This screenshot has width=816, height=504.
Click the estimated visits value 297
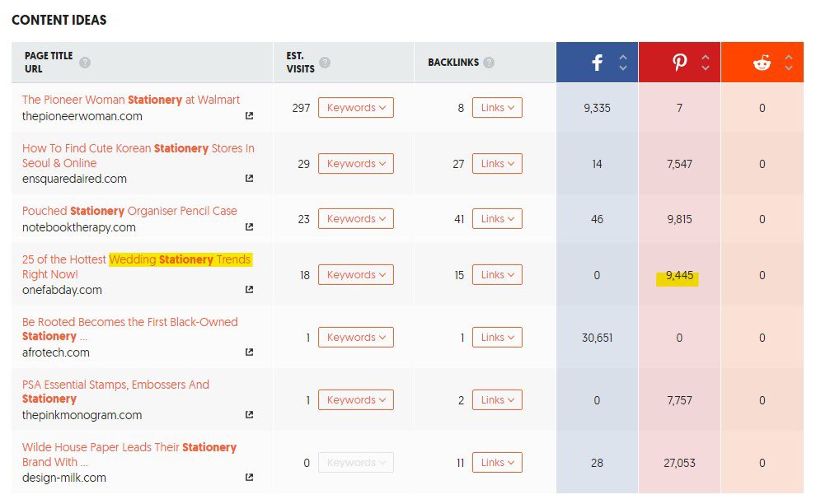tap(301, 108)
